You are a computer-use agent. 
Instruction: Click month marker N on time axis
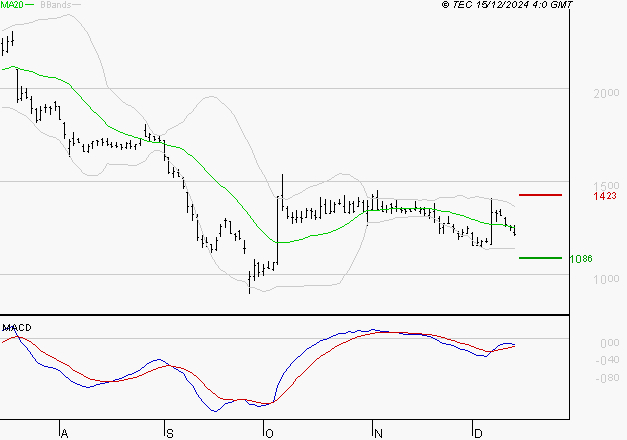pyautogui.click(x=378, y=433)
